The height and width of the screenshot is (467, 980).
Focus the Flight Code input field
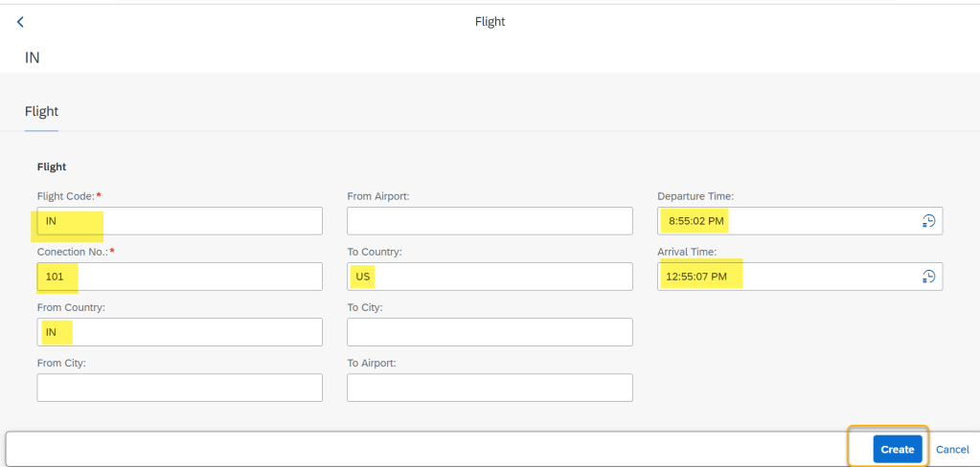(x=179, y=221)
